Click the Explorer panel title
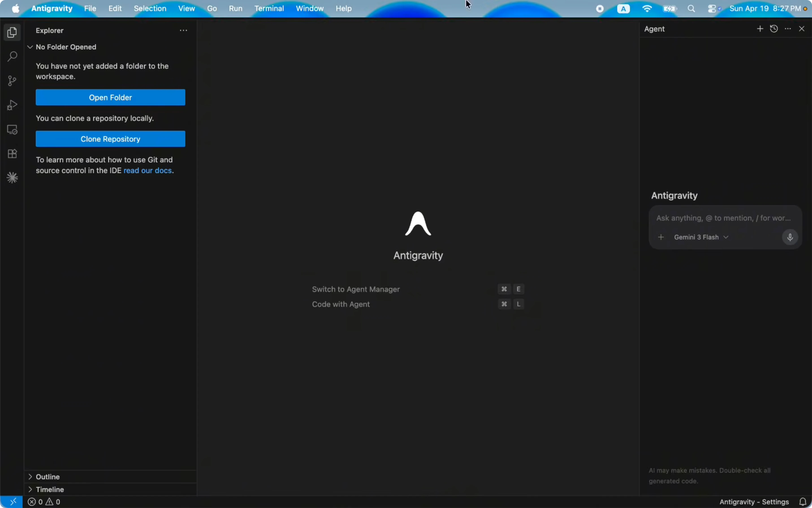The height and width of the screenshot is (508, 812). [x=50, y=30]
